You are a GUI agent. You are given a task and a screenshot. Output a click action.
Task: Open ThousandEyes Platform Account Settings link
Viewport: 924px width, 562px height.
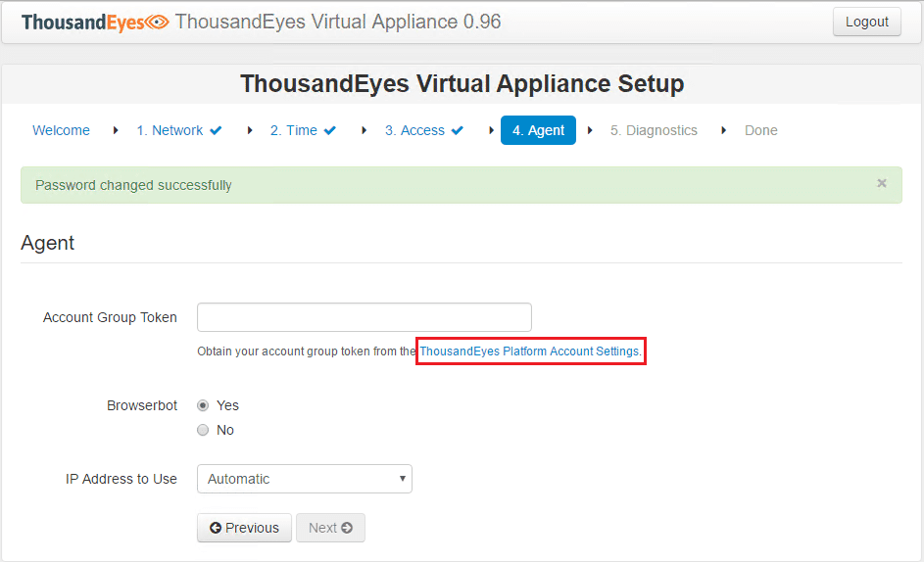pos(529,351)
